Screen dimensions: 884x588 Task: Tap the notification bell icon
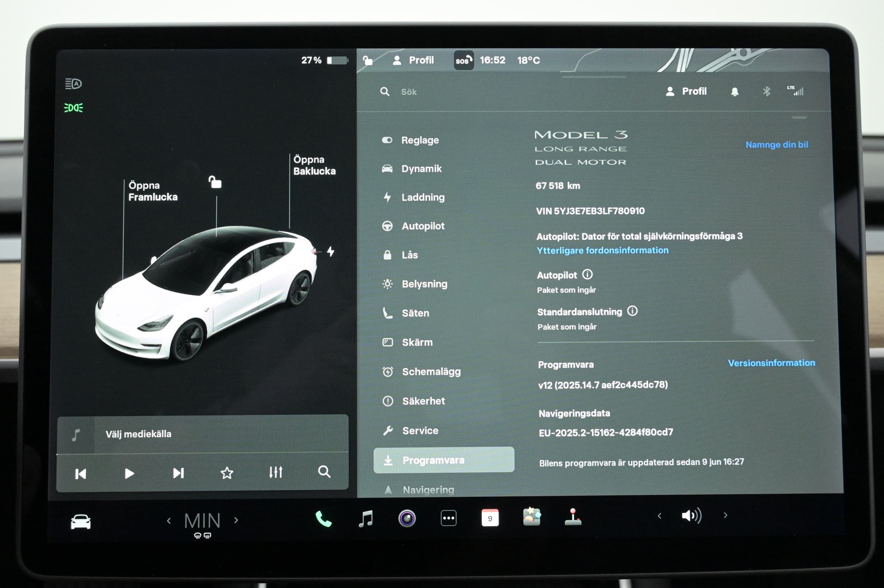[735, 92]
